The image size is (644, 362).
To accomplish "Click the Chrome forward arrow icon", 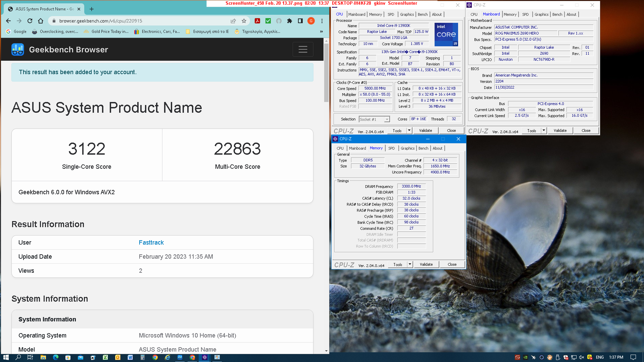I will pos(19,21).
